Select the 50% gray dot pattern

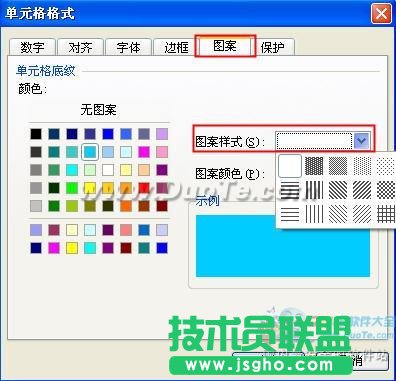pyautogui.click(x=338, y=166)
